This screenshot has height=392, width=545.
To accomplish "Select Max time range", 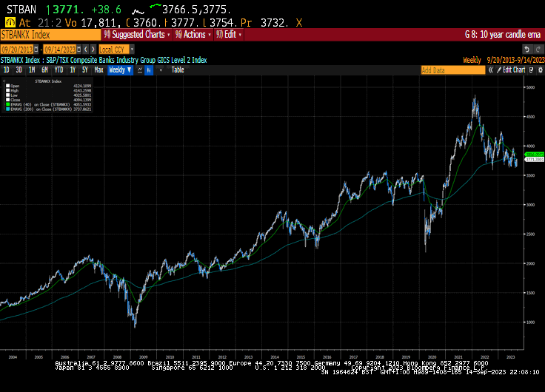I will click(98, 70).
